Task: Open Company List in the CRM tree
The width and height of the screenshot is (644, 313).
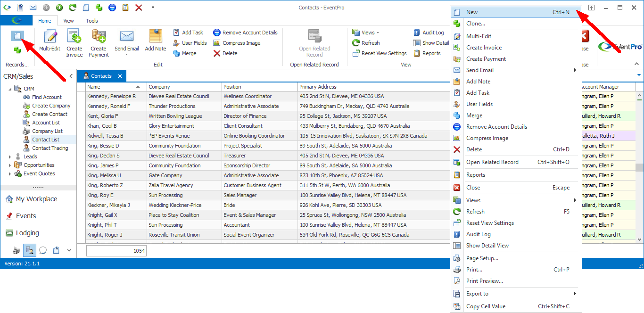Action: 47,131
